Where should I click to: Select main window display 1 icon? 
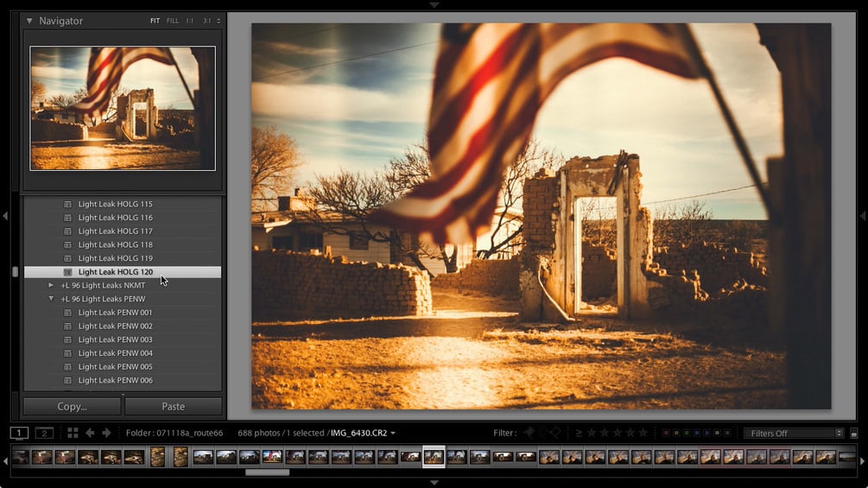19,433
